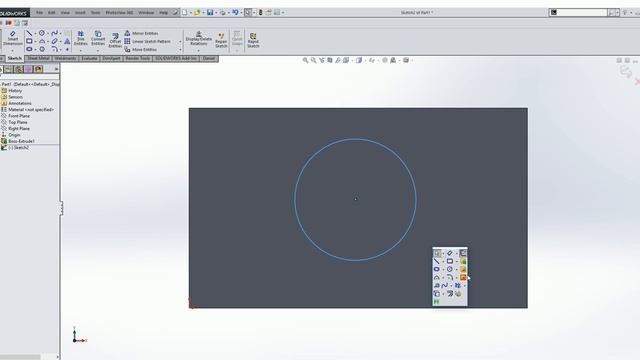
Task: Select Boss-Extrude1 in the feature tree
Action: point(21,141)
